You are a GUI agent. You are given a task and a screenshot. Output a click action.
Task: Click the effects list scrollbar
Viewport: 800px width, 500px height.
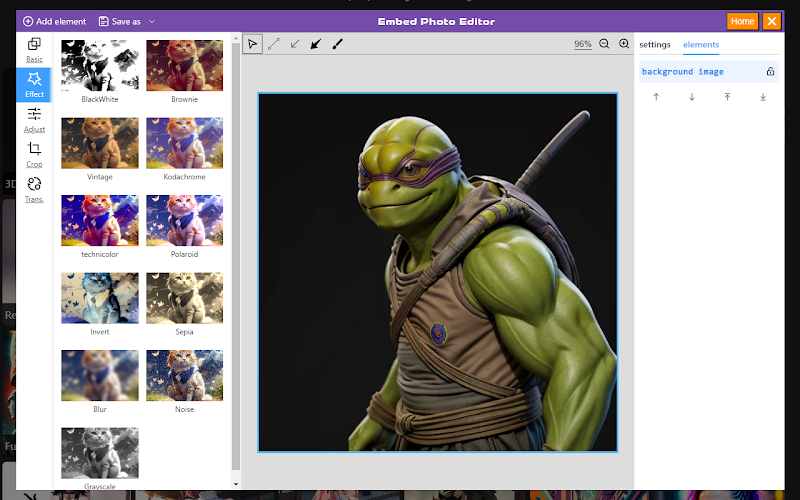[x=236, y=256]
